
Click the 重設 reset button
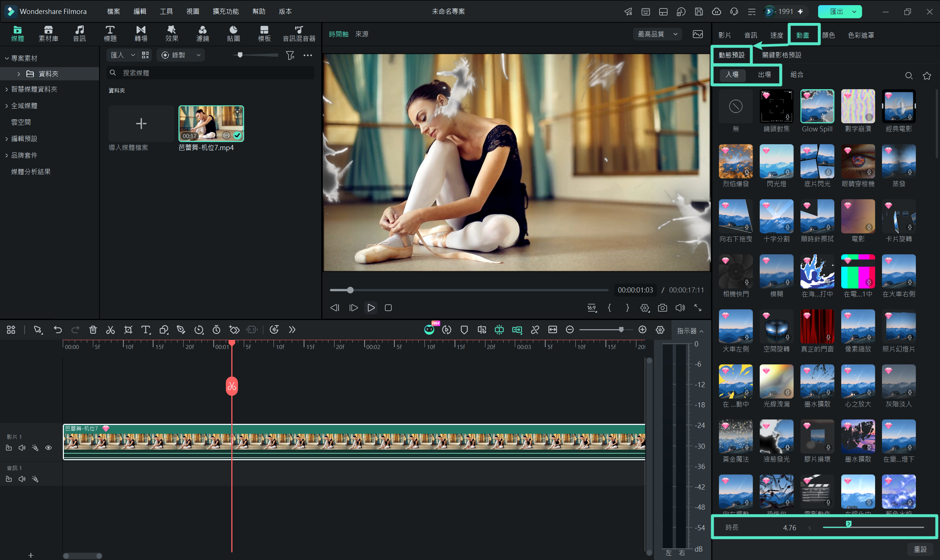point(921,549)
